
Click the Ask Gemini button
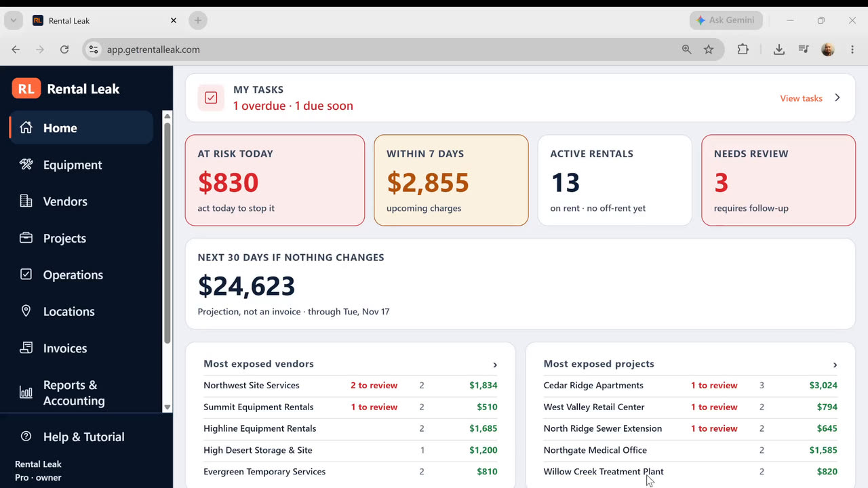(726, 20)
